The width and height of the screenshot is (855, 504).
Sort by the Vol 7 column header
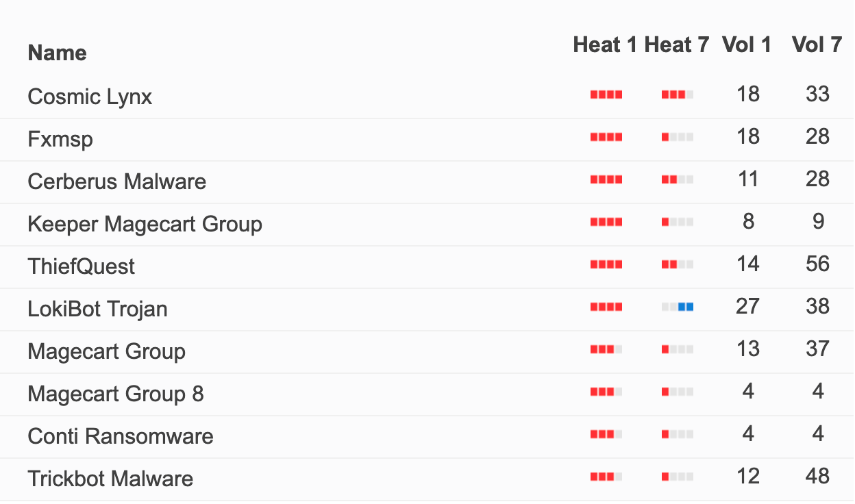(817, 45)
